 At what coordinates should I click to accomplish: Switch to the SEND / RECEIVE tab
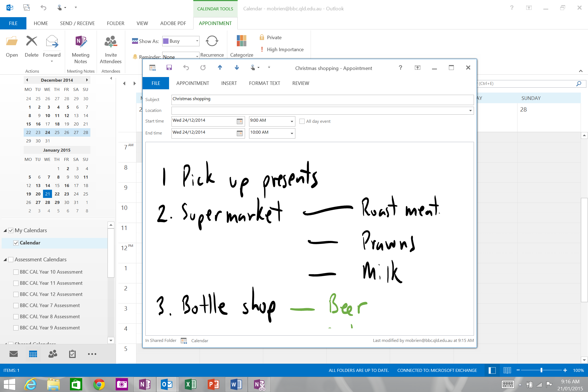[x=77, y=23]
